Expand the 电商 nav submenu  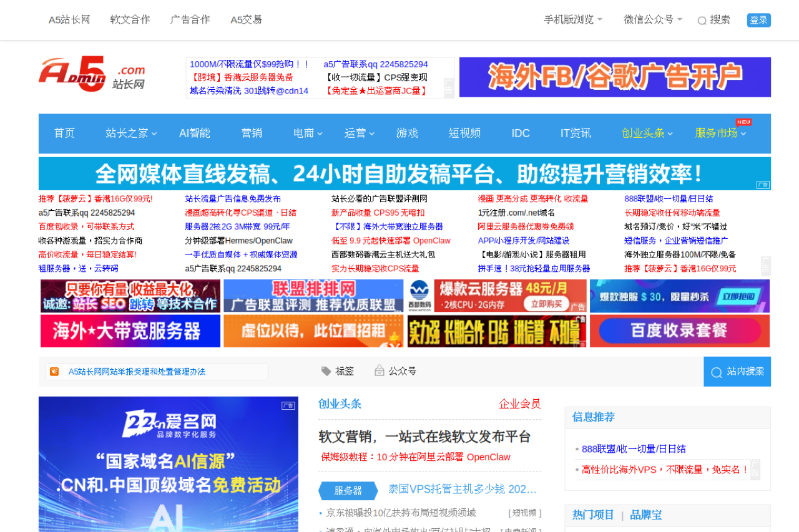[x=320, y=133]
